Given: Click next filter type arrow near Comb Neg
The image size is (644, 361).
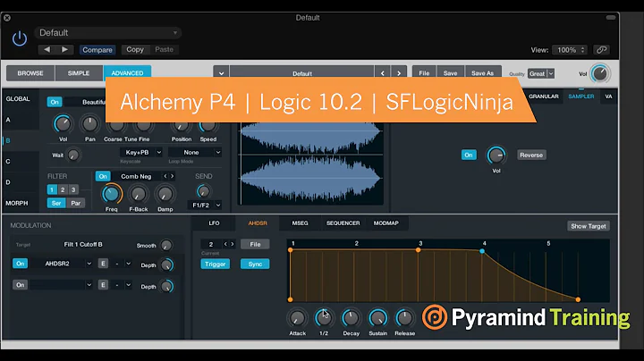Looking at the screenshot, I should 173,176.
